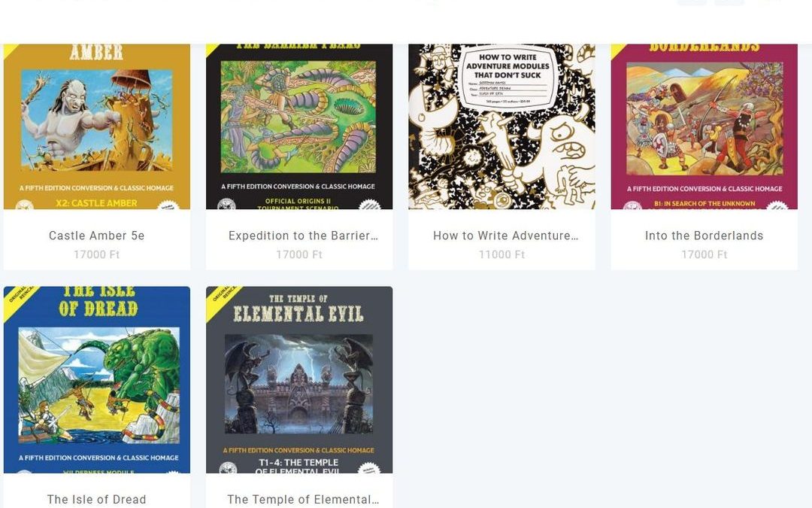Image resolution: width=812 pixels, height=508 pixels.
Task: Click the Expedition to the Barrier title
Action: [x=304, y=236]
